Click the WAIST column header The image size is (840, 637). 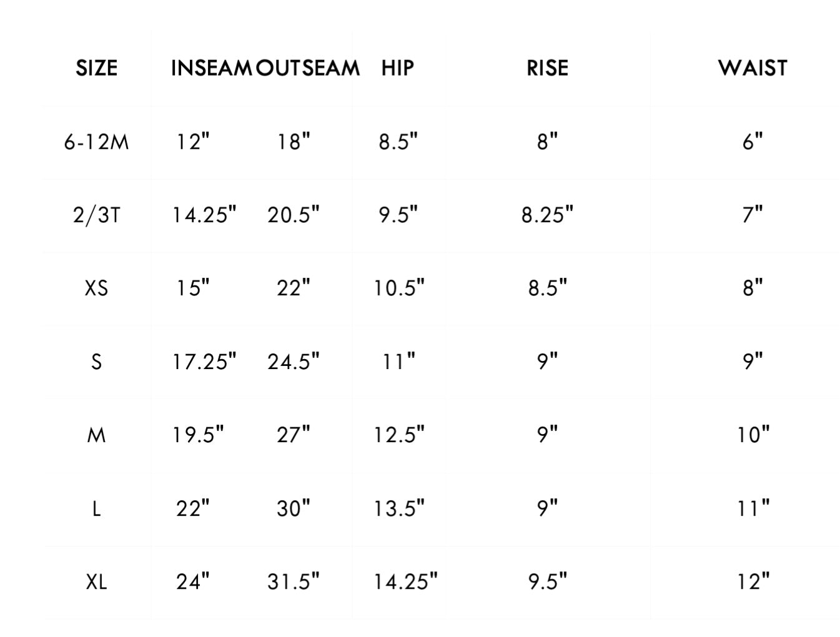tap(753, 67)
